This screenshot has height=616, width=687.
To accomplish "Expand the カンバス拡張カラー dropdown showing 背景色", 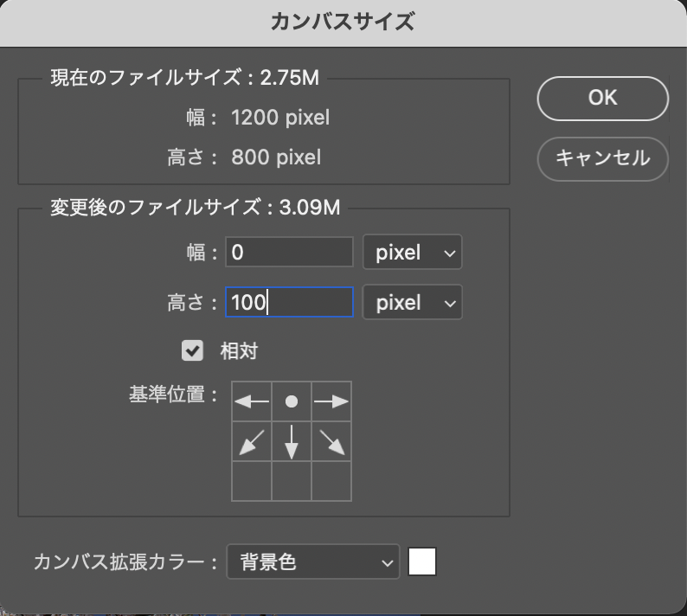I will pos(312,562).
